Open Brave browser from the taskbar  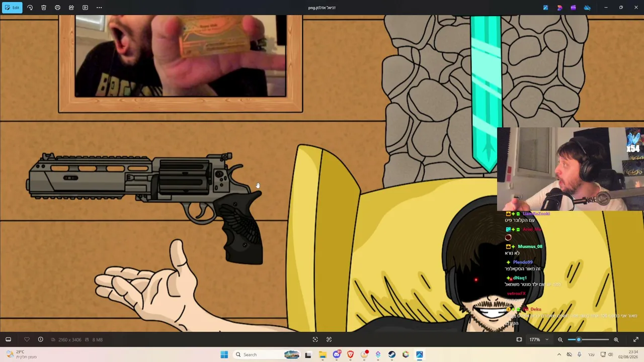click(x=351, y=354)
